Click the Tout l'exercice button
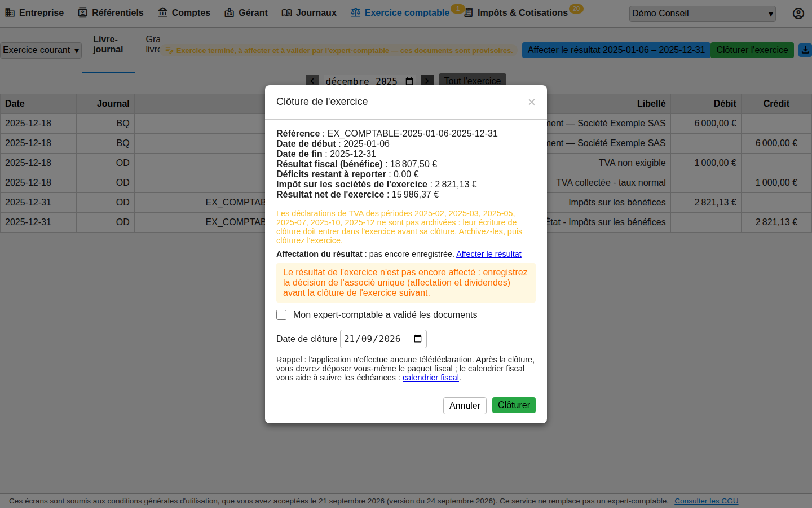 pos(473,81)
